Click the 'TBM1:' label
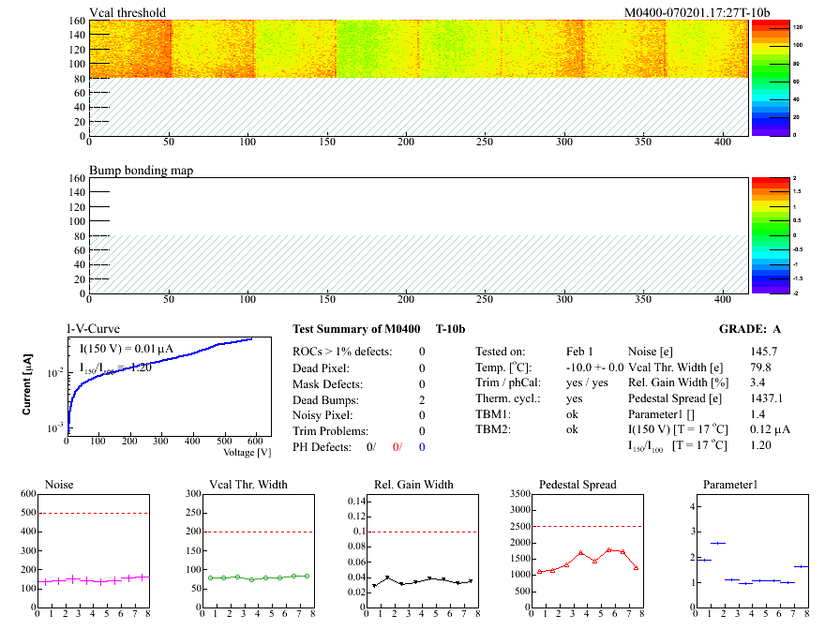The image size is (840, 630). 493,414
